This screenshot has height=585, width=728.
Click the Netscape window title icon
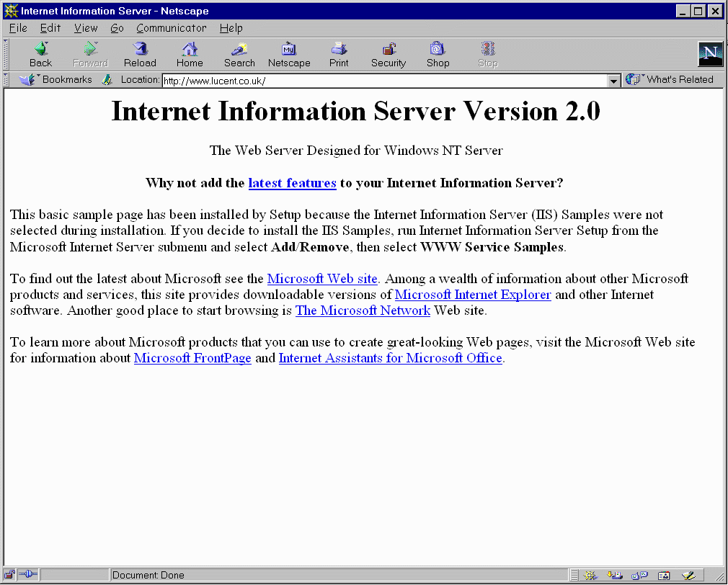tap(11, 11)
